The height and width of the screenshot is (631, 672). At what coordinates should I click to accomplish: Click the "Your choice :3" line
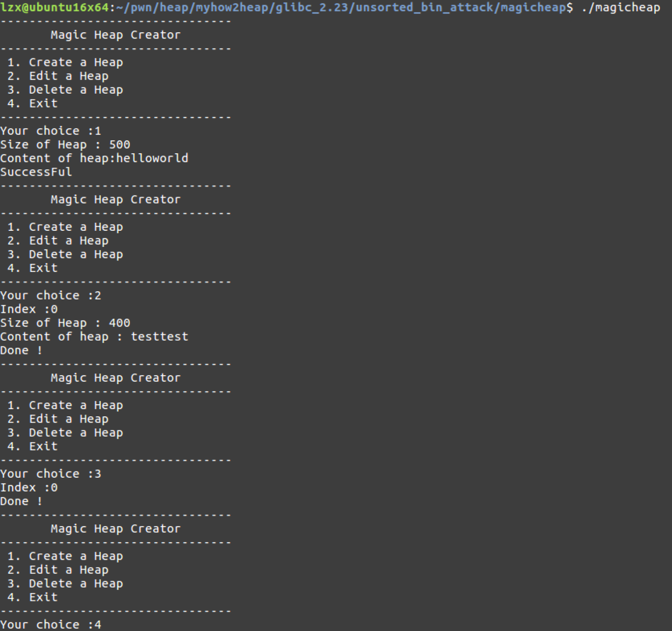click(x=51, y=474)
